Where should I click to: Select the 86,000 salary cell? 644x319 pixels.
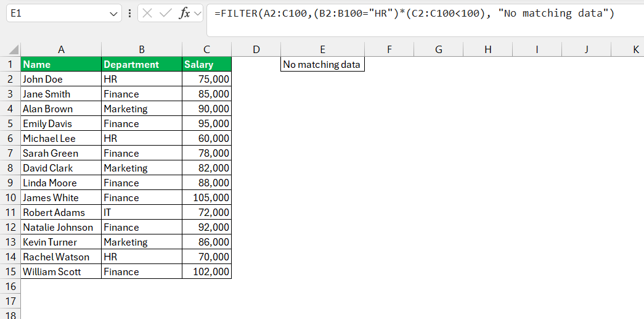click(206, 242)
